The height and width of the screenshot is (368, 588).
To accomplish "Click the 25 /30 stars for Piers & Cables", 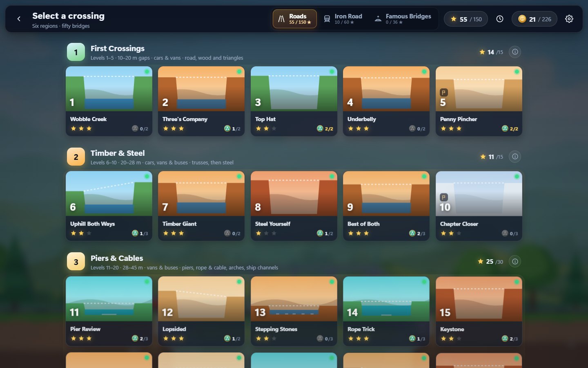I will click(x=490, y=262).
